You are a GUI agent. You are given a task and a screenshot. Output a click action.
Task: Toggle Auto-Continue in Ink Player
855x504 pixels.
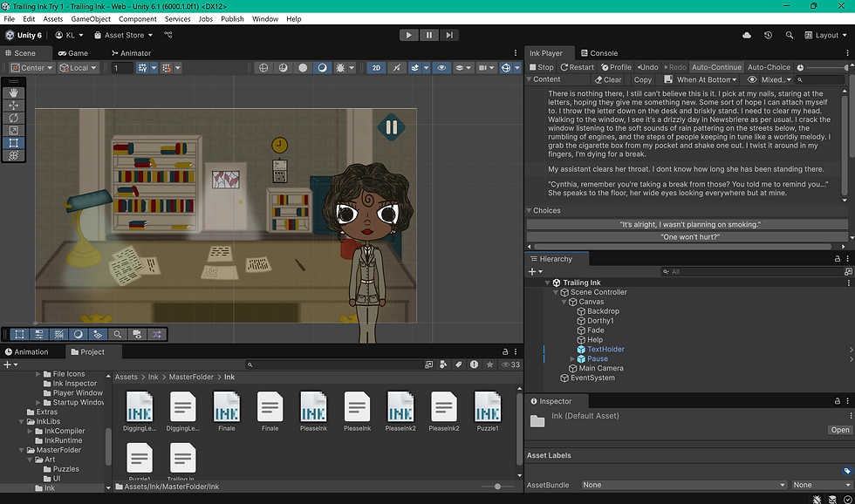[x=716, y=67]
